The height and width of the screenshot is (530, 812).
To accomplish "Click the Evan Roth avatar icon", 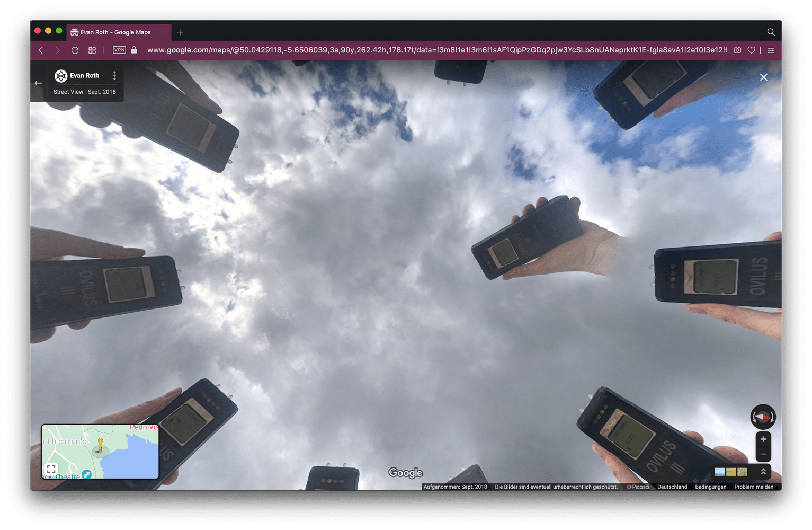I will click(x=61, y=76).
